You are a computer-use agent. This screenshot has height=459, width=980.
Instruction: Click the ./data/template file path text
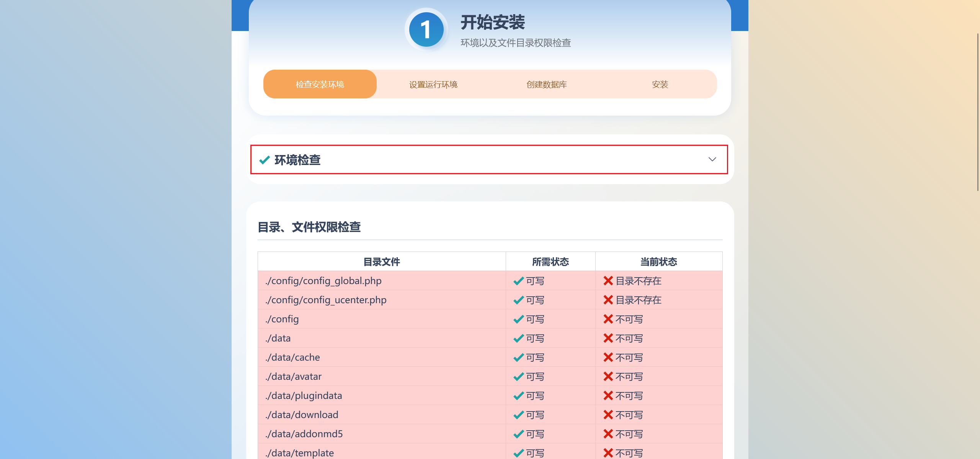click(x=300, y=453)
